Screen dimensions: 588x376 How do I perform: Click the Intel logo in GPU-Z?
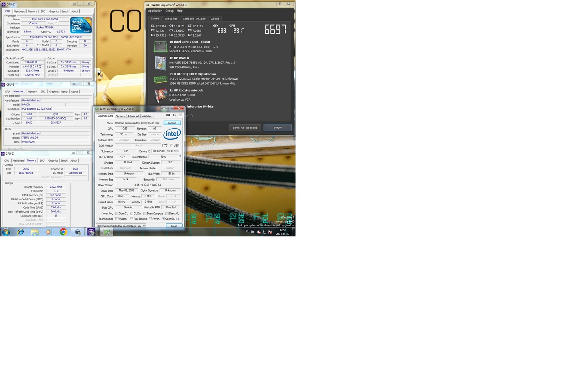pos(172,134)
